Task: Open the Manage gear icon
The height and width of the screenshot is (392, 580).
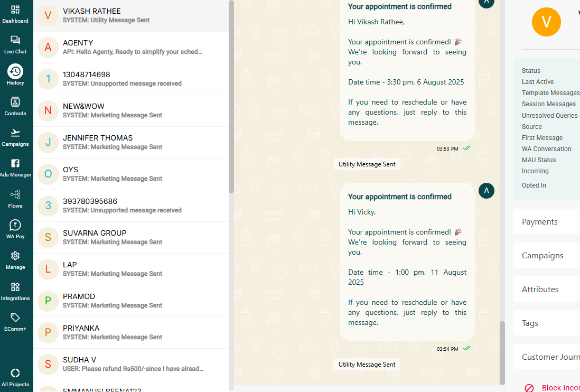Action: pyautogui.click(x=15, y=256)
